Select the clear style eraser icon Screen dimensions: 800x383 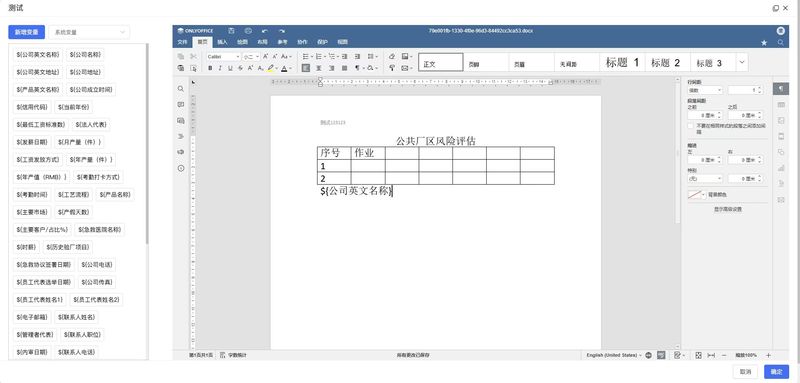[x=392, y=56]
